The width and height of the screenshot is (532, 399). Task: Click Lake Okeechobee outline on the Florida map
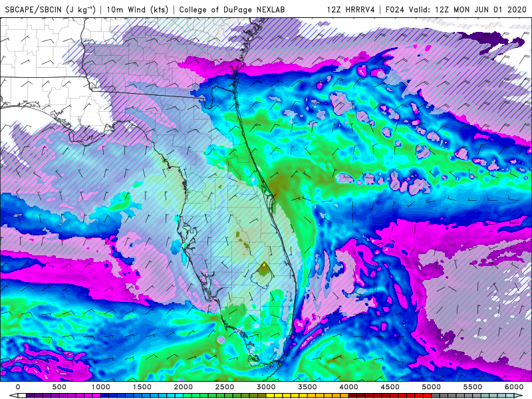click(x=262, y=275)
